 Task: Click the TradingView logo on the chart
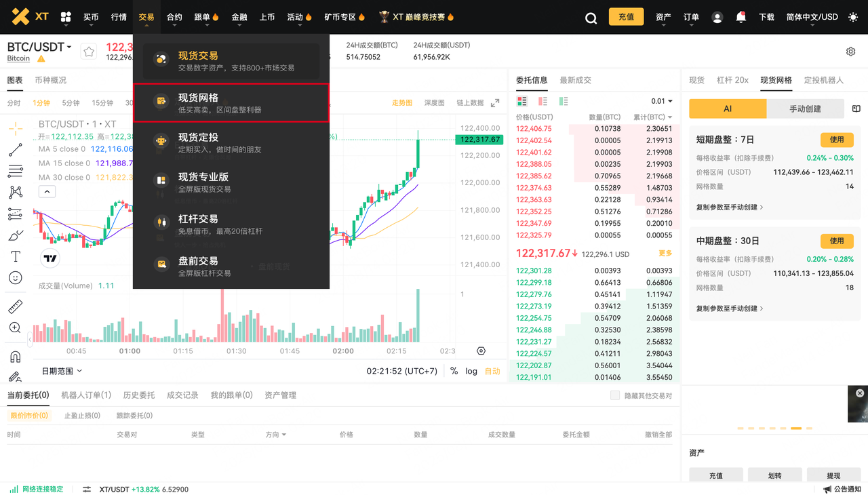tap(50, 258)
